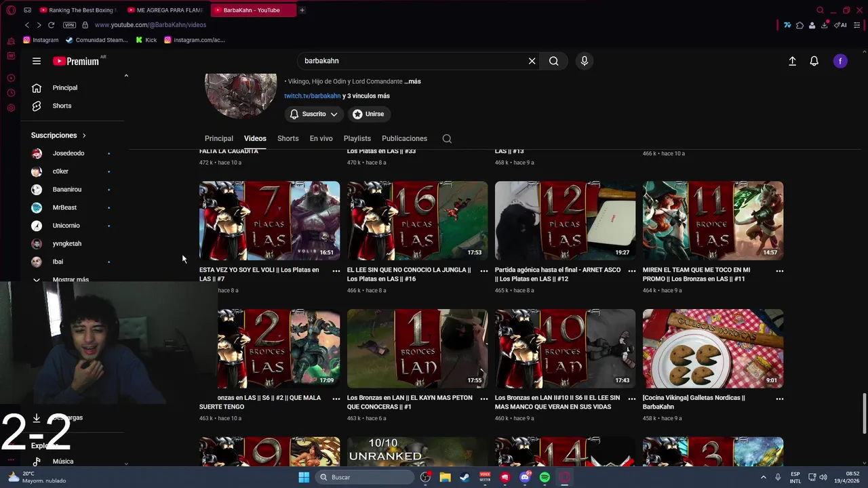
Task: Open the Instagram bookmark
Action: tap(41, 40)
